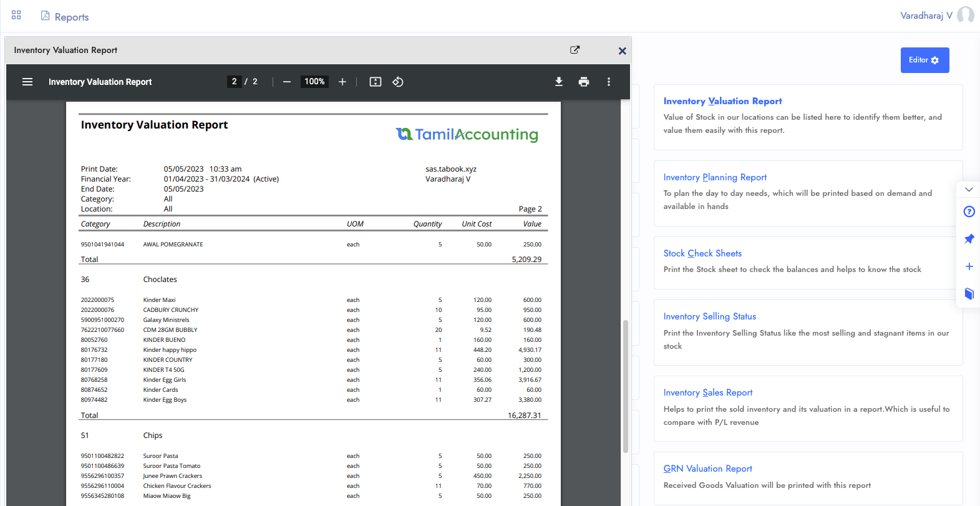The image size is (980, 506).
Task: Select the Galaxy Ministrels item text
Action: [x=166, y=320]
